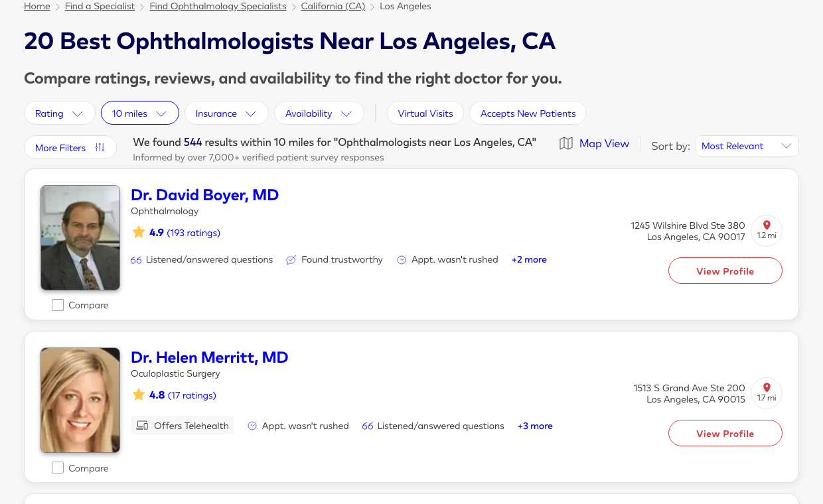Open Dr. David Boyer, MD name link

coord(204,195)
